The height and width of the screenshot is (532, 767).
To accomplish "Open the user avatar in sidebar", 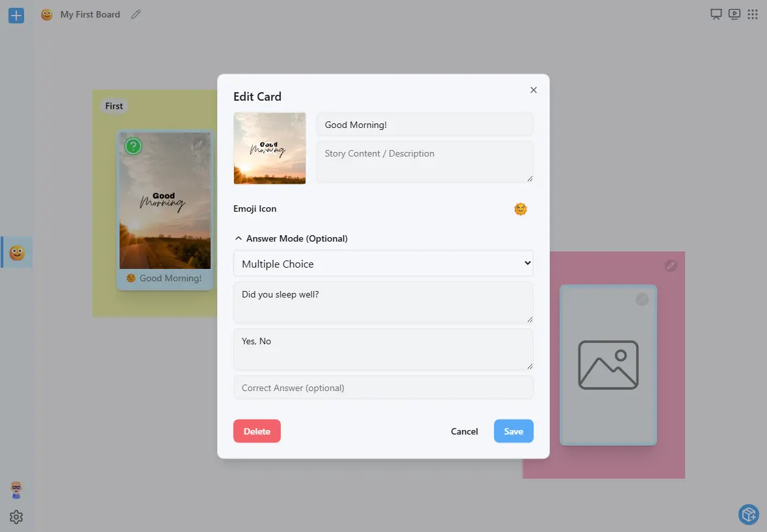I will coord(16,490).
